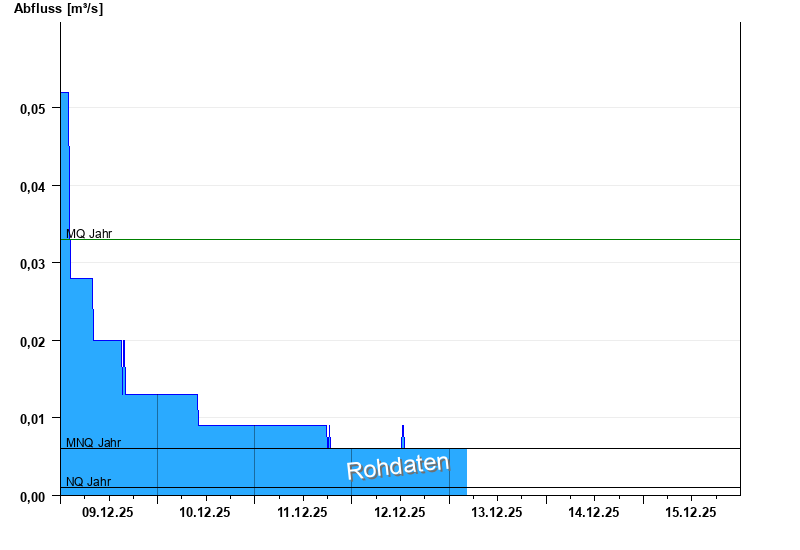Viewport: 800px width, 550px height.
Task: Click the small discharge spike on 12.12.25
Action: [403, 437]
